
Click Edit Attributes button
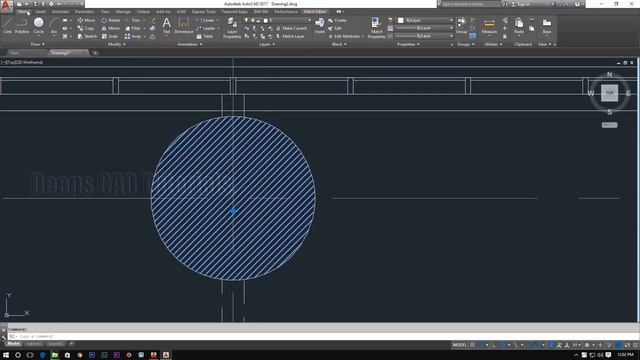(x=344, y=36)
